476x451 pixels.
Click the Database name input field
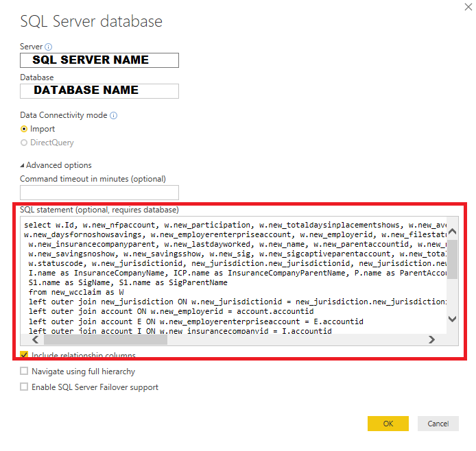point(99,91)
